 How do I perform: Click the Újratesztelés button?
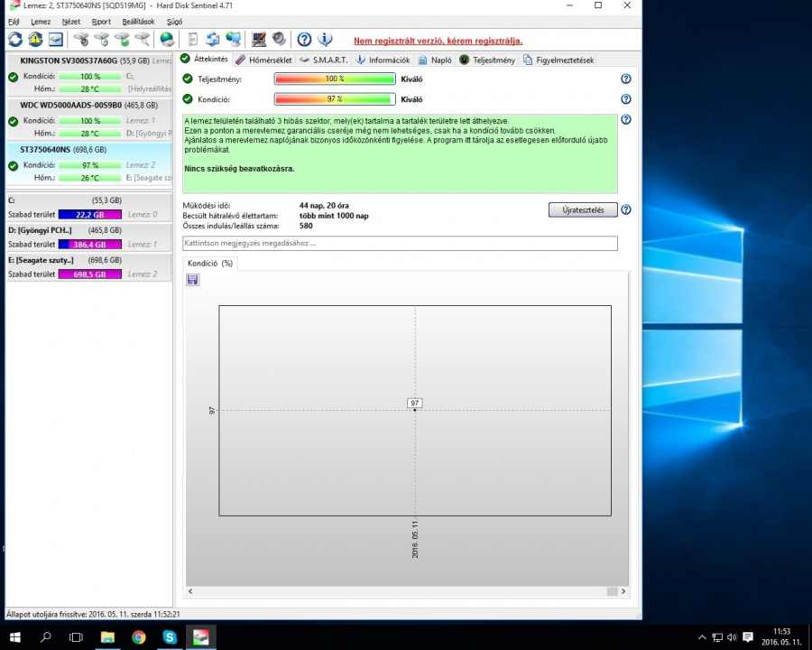583,210
